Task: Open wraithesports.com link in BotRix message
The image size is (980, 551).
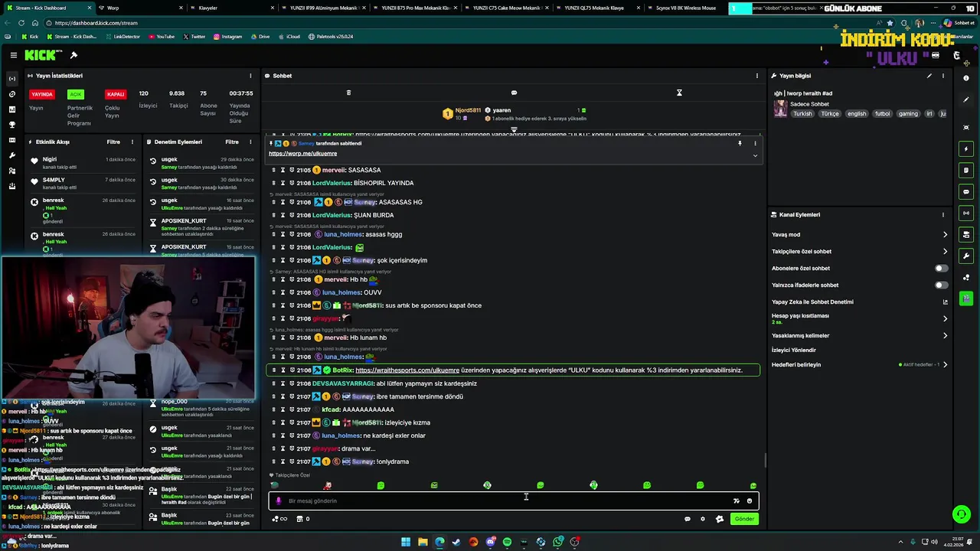Action: tap(407, 370)
